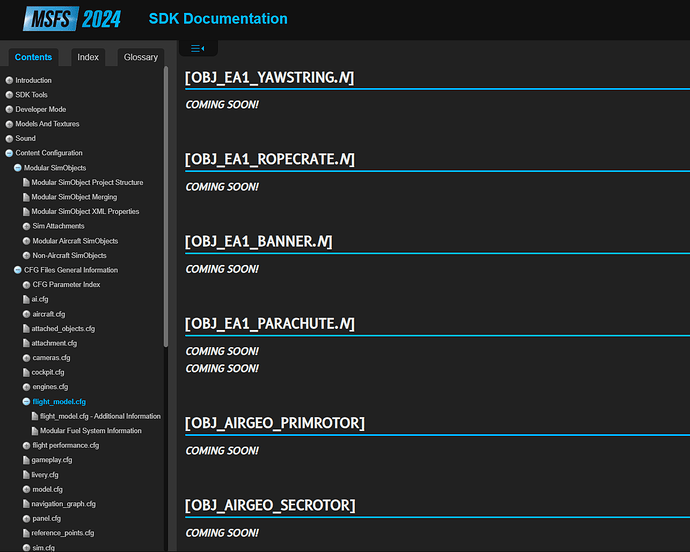Image resolution: width=690 pixels, height=552 pixels.
Task: Open Modular Fuel System Information page
Action: (90, 431)
